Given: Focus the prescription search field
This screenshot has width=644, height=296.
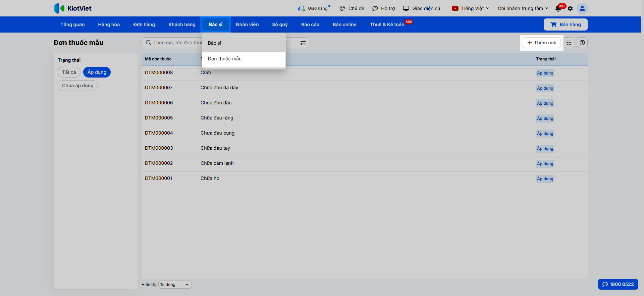Looking at the screenshot, I should [225, 43].
